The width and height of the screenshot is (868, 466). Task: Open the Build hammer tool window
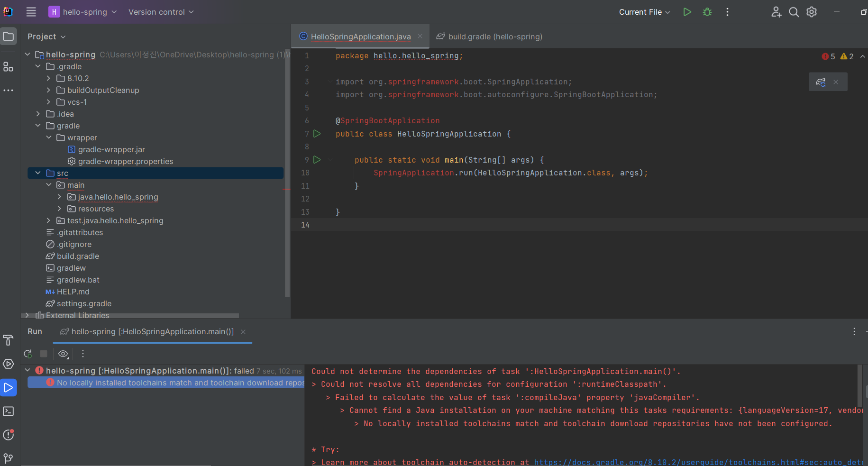click(x=9, y=340)
